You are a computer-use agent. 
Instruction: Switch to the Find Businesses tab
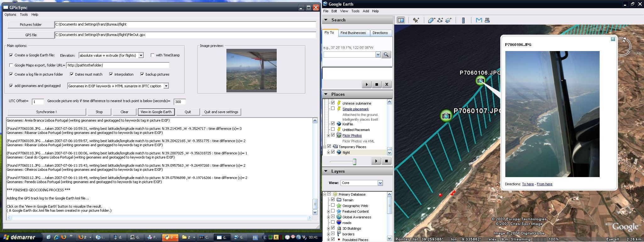coord(353,33)
